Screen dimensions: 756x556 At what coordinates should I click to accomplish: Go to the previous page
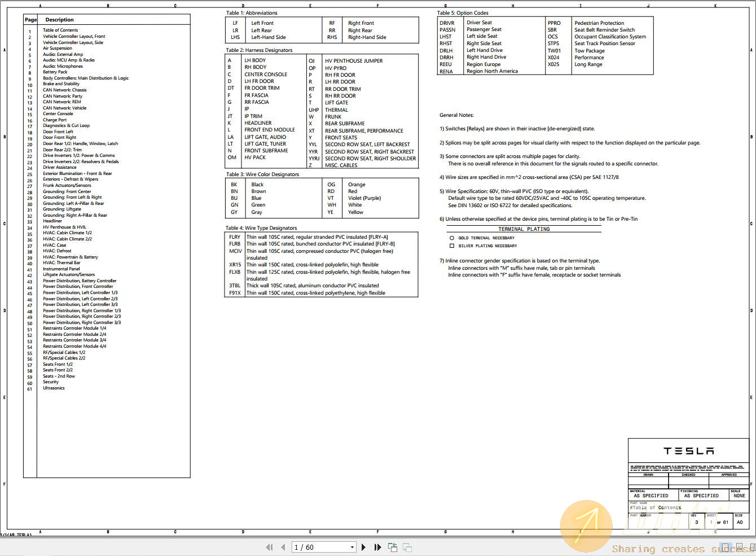[x=283, y=547]
